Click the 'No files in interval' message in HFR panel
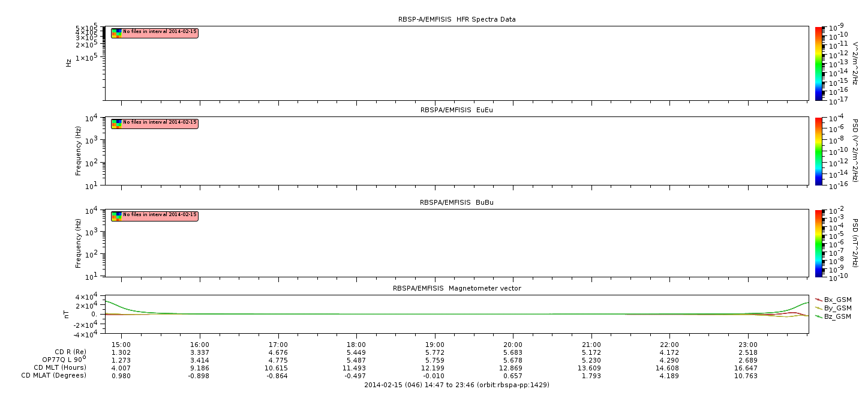This screenshot has width=868, height=395. [x=160, y=31]
